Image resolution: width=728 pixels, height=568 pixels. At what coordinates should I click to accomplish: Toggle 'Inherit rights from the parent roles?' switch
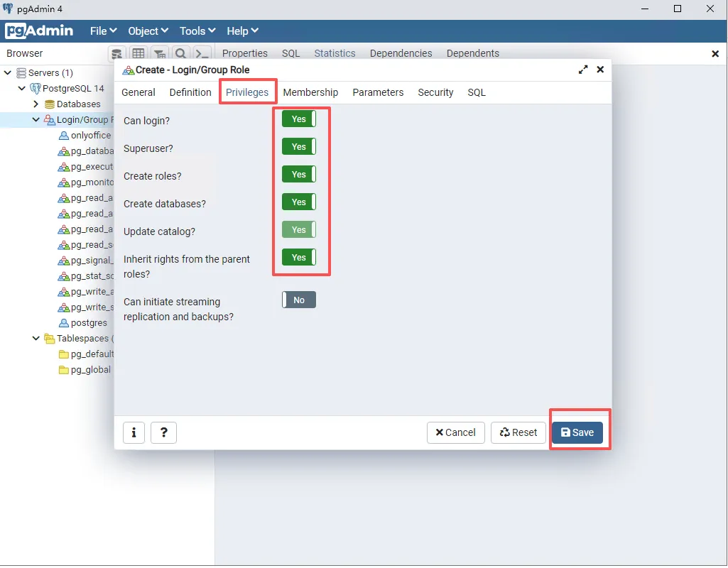(299, 258)
